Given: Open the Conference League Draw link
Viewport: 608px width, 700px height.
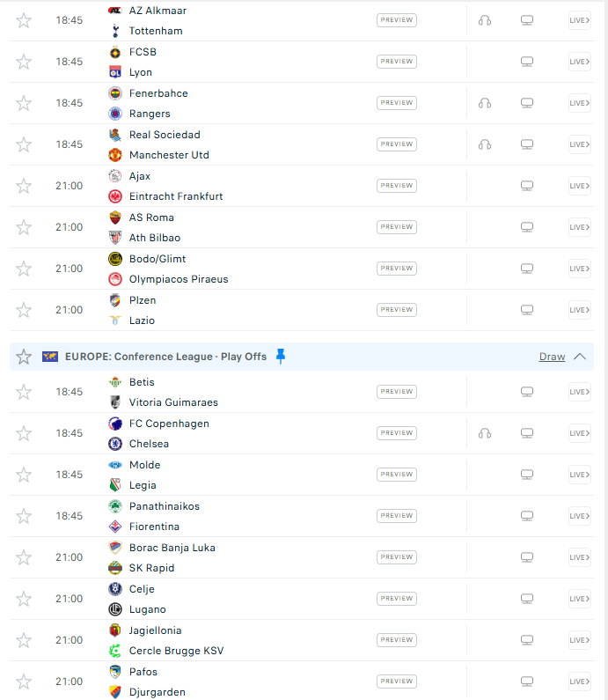Looking at the screenshot, I should [552, 357].
